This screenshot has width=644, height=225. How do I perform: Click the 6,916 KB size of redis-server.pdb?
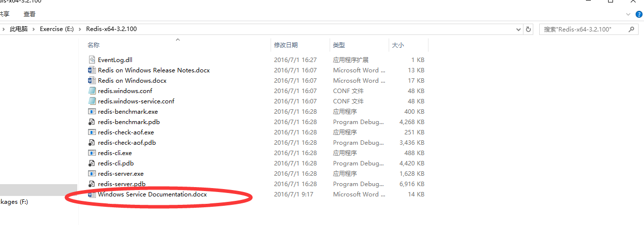pyautogui.click(x=411, y=184)
